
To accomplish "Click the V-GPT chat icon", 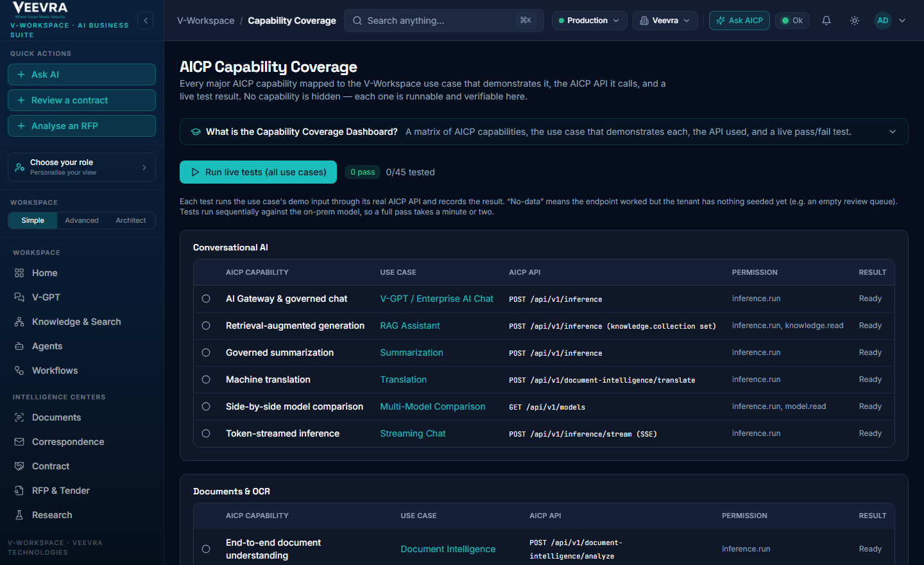I will (19, 297).
